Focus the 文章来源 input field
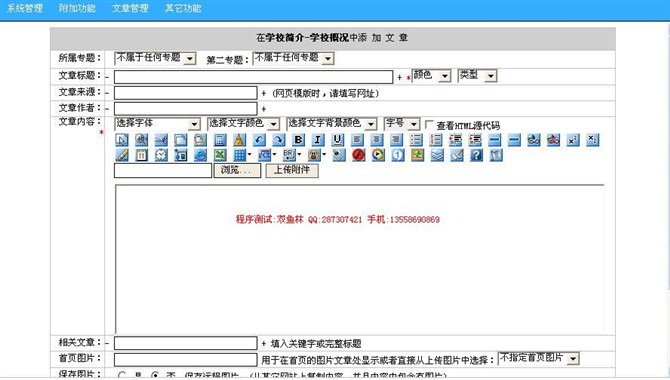The image size is (670, 380). tap(185, 93)
